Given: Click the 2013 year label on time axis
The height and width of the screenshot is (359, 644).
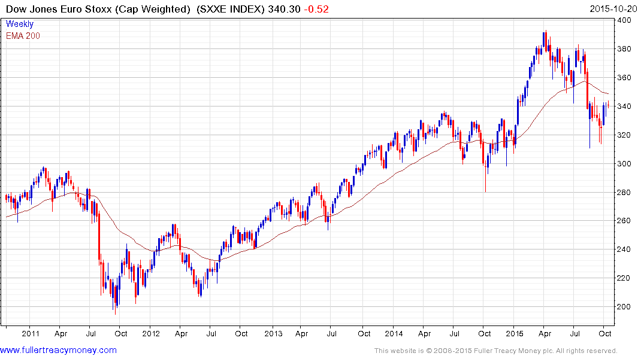Looking at the screenshot, I should coord(273,333).
